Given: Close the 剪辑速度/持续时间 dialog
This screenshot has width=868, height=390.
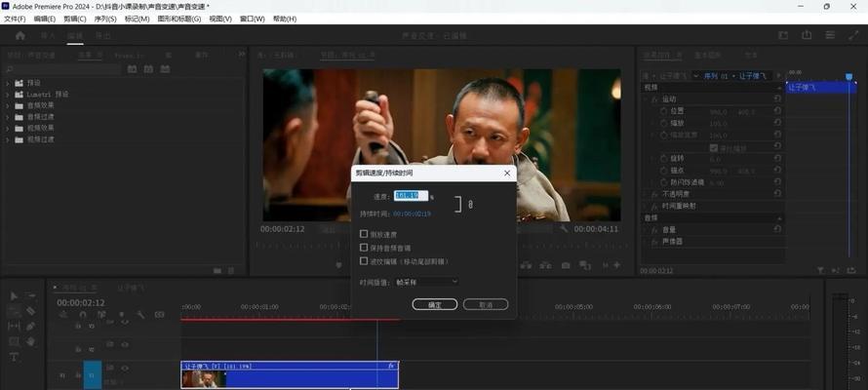Looking at the screenshot, I should point(507,174).
